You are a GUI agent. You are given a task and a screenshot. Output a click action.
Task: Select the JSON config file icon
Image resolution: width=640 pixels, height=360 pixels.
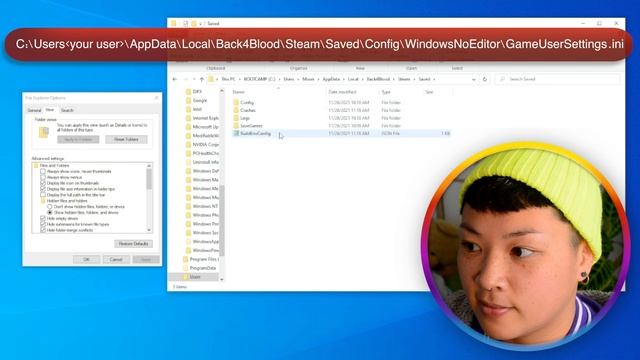[236, 133]
